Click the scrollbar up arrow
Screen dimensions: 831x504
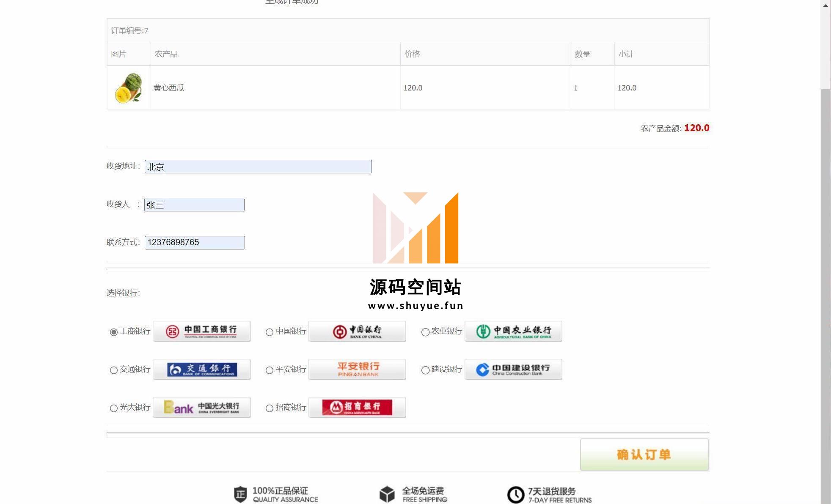[x=825, y=5]
